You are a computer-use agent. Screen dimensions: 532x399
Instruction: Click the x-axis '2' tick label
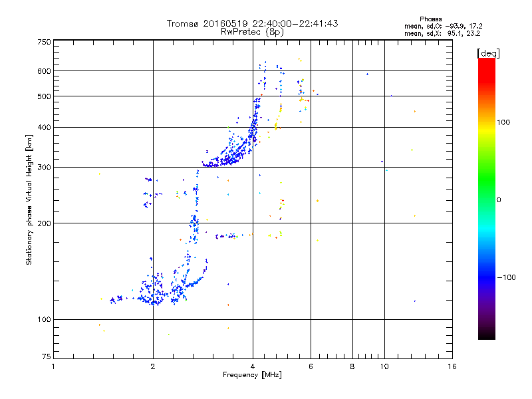153,366
